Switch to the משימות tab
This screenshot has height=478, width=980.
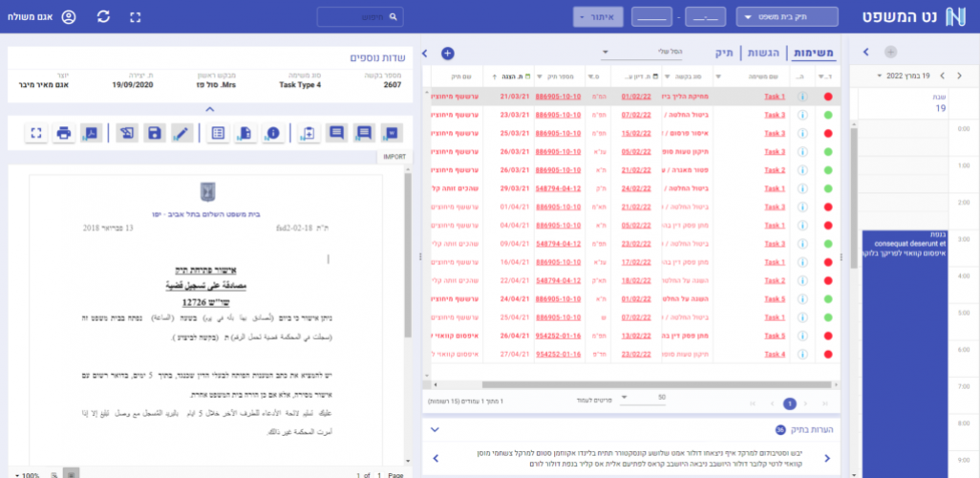pyautogui.click(x=814, y=54)
